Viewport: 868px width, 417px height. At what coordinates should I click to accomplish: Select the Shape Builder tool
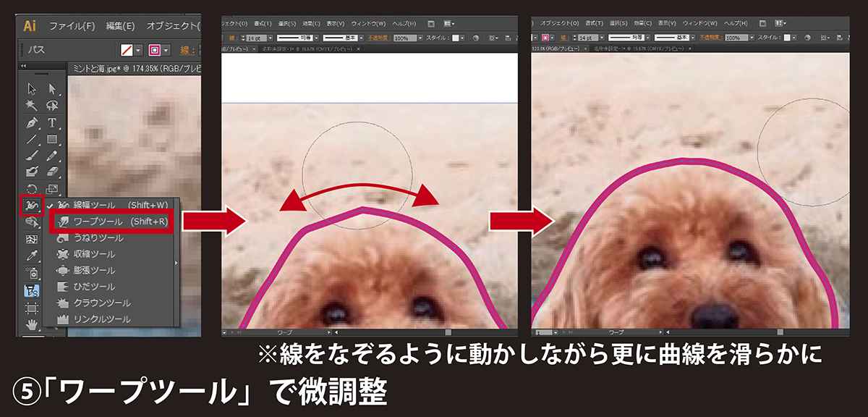coord(32,224)
